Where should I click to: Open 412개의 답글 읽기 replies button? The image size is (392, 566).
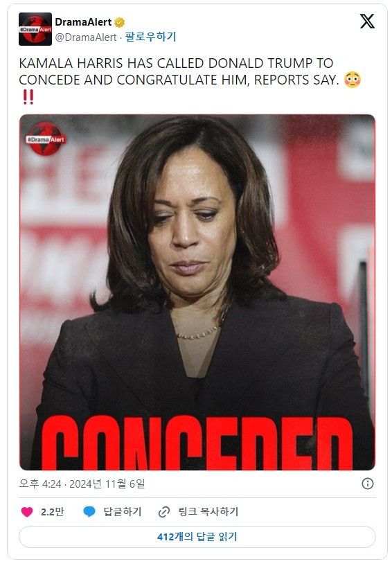197,537
